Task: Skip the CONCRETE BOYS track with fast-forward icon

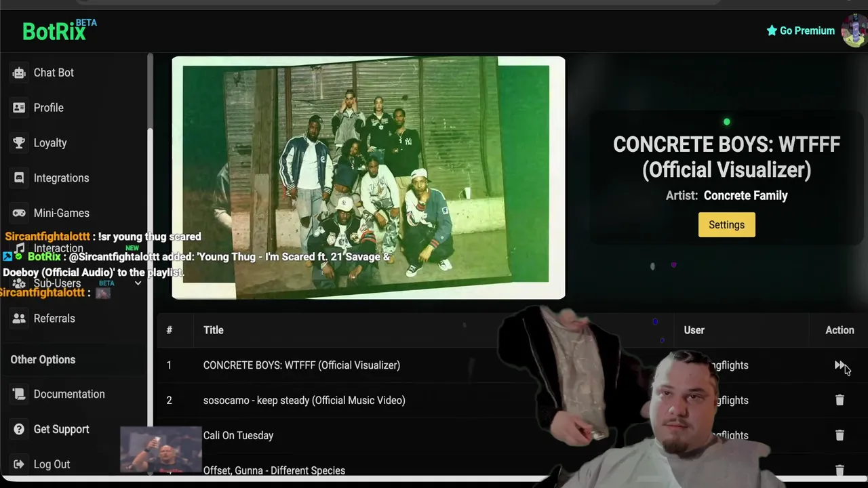Action: point(840,365)
